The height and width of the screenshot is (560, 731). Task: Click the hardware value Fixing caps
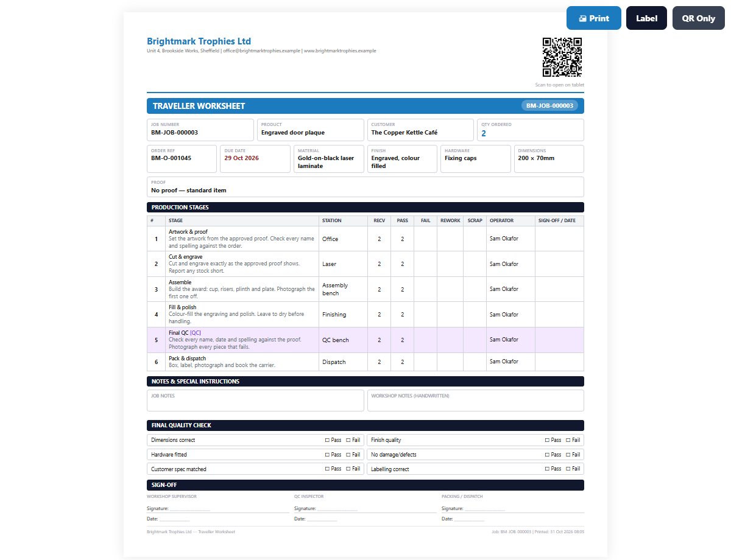(x=461, y=158)
